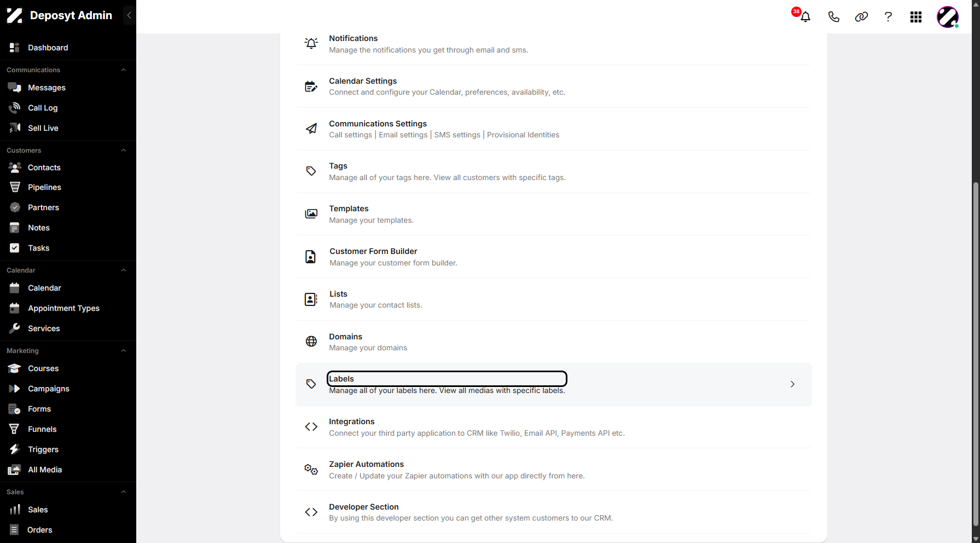Click the Labels row chevron arrow
The width and height of the screenshot is (980, 543).
pyautogui.click(x=792, y=384)
